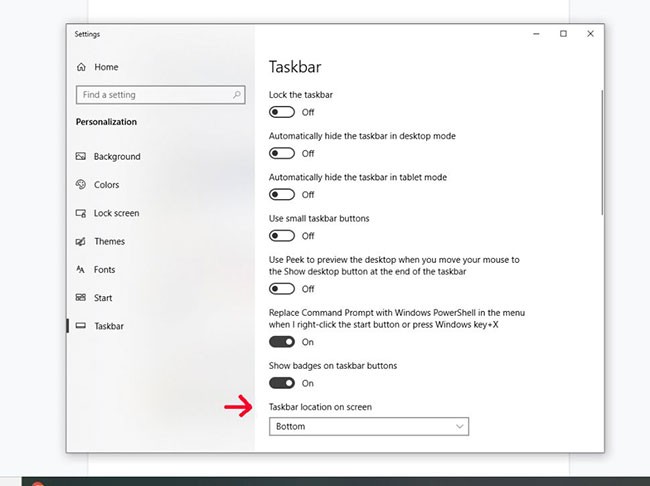Maximize the Settings window

[563, 34]
